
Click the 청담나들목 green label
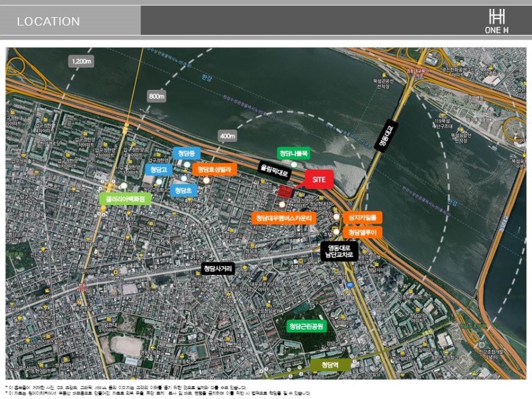tap(294, 153)
